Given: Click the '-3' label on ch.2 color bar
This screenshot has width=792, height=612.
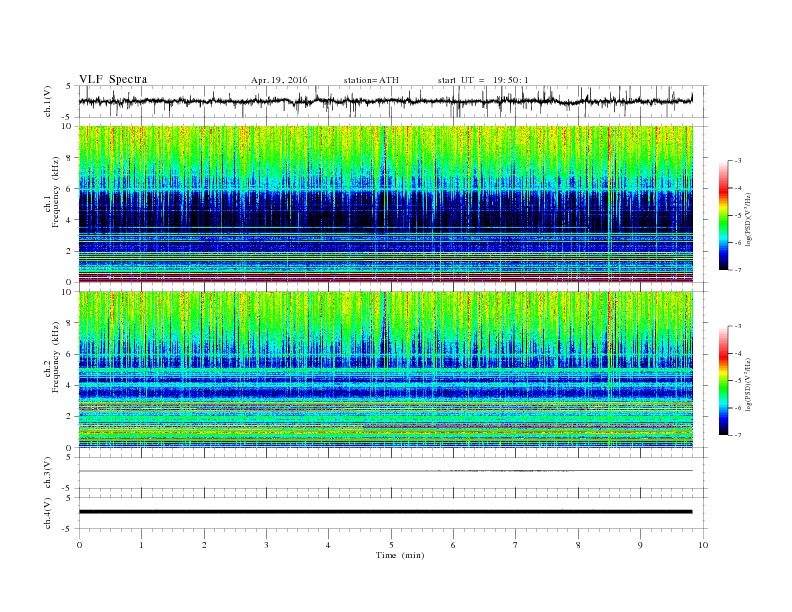Looking at the screenshot, I should click(738, 326).
